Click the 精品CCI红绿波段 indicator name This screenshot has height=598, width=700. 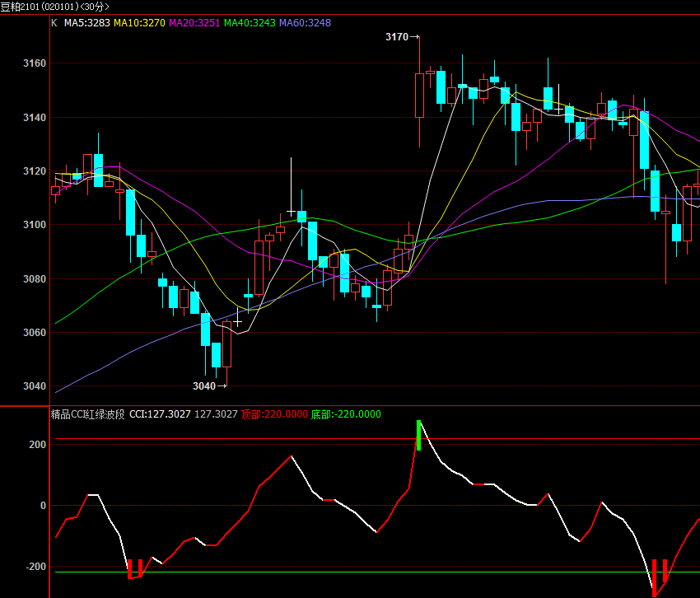click(x=87, y=414)
